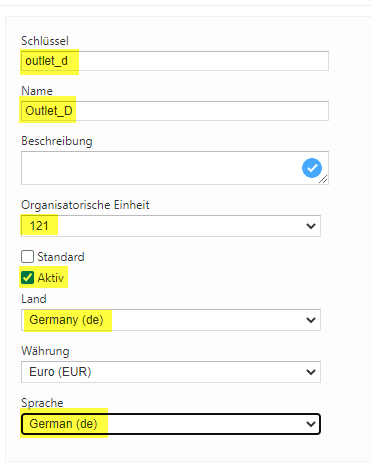Click the chevron arrow of Sprache select
Screen dimensions: 371x467
click(x=311, y=424)
